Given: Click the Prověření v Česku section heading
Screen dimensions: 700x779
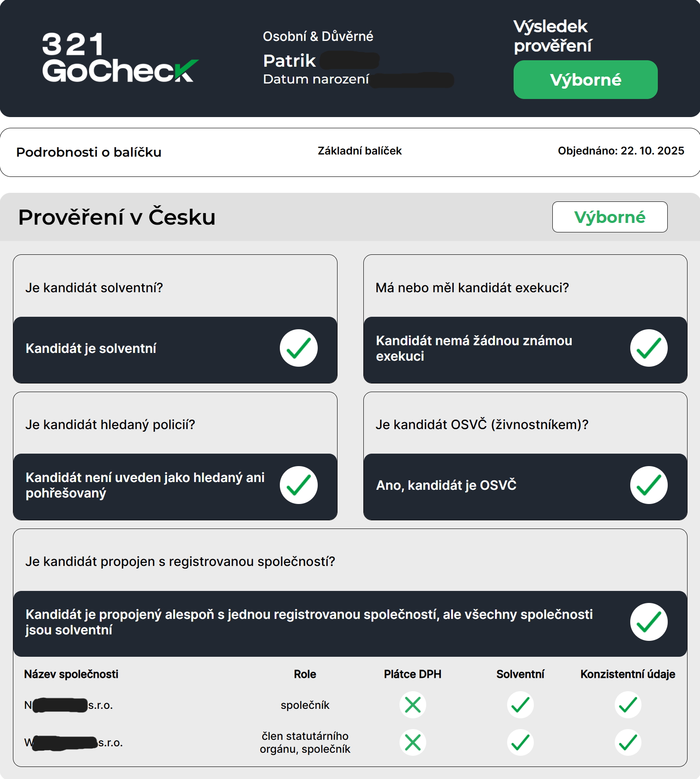Looking at the screenshot, I should pyautogui.click(x=117, y=217).
